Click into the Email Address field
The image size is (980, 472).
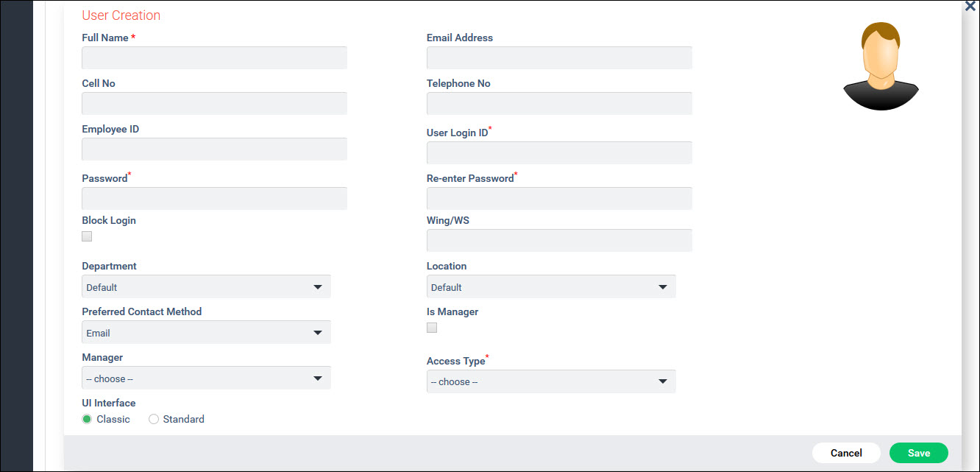pos(559,58)
